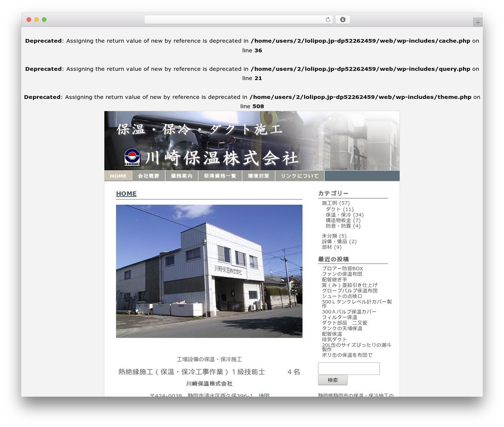Open the リンクについて menu item

click(x=300, y=176)
